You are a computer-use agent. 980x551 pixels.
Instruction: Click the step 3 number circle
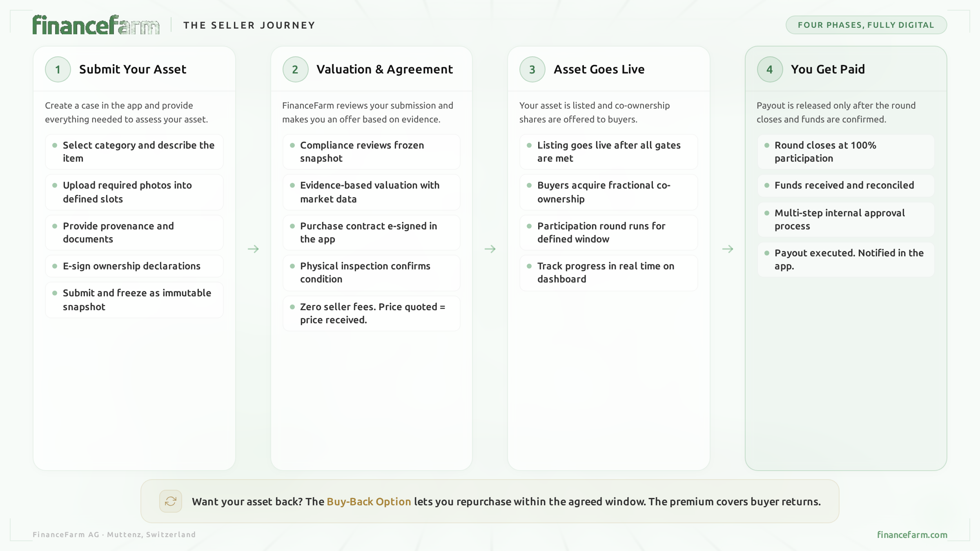pyautogui.click(x=532, y=69)
